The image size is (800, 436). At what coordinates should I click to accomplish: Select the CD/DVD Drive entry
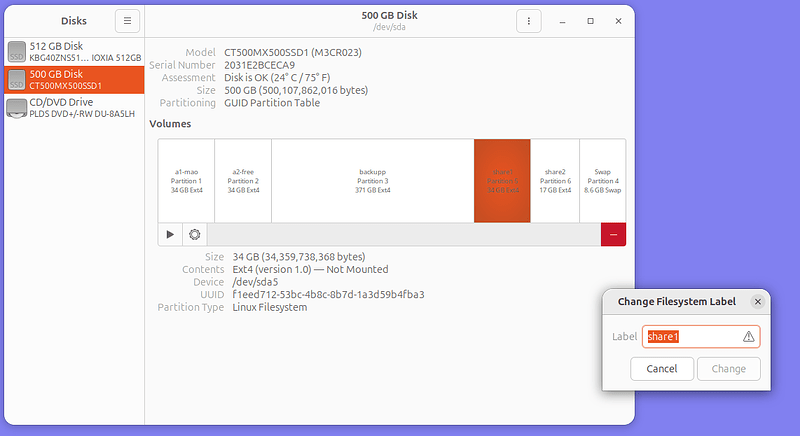74,108
